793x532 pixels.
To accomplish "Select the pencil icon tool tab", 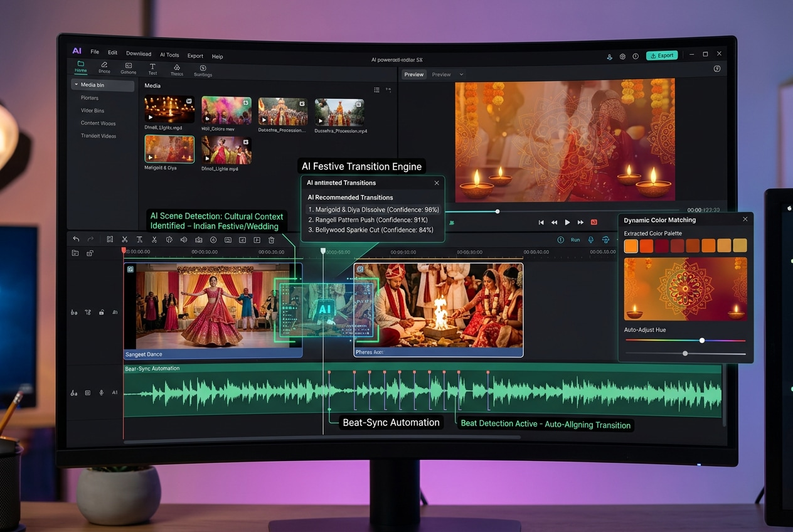I will pyautogui.click(x=104, y=68).
